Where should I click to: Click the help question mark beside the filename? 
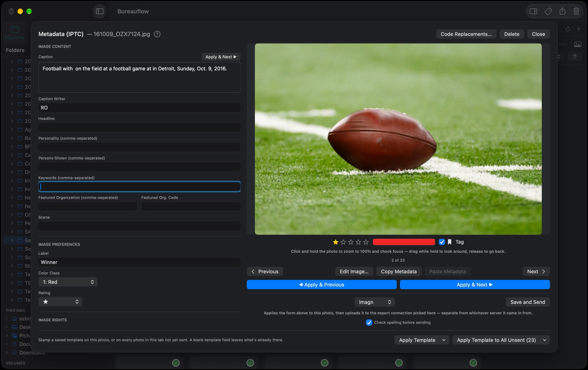(157, 34)
